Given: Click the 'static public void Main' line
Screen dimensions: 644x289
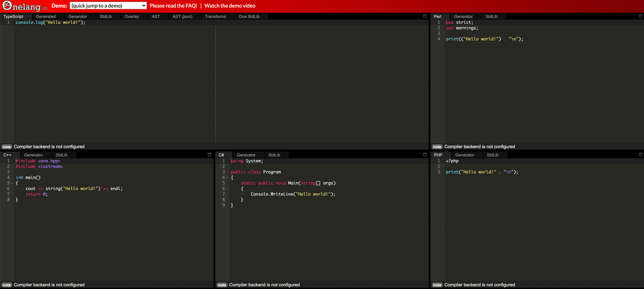Looking at the screenshot, I should 289,183.
